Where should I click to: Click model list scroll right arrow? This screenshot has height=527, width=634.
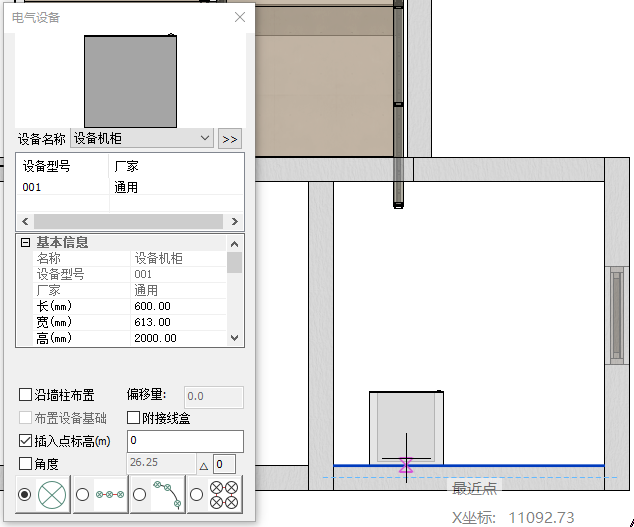pyautogui.click(x=235, y=221)
